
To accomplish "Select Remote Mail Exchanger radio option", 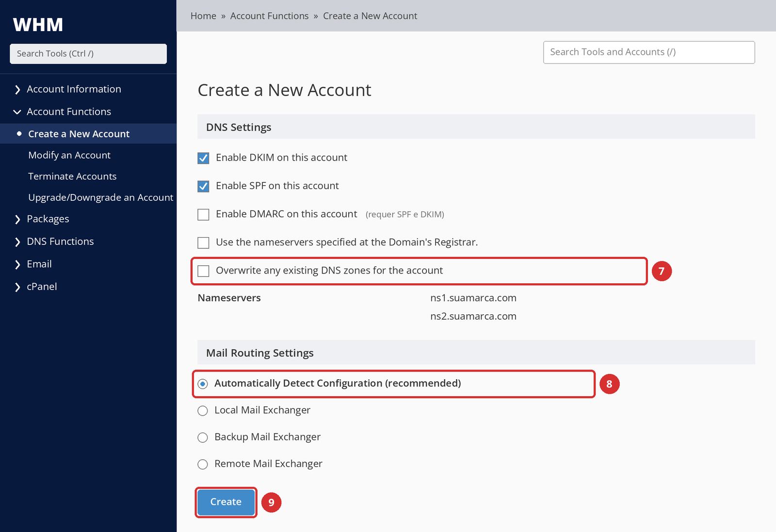I will (x=203, y=465).
